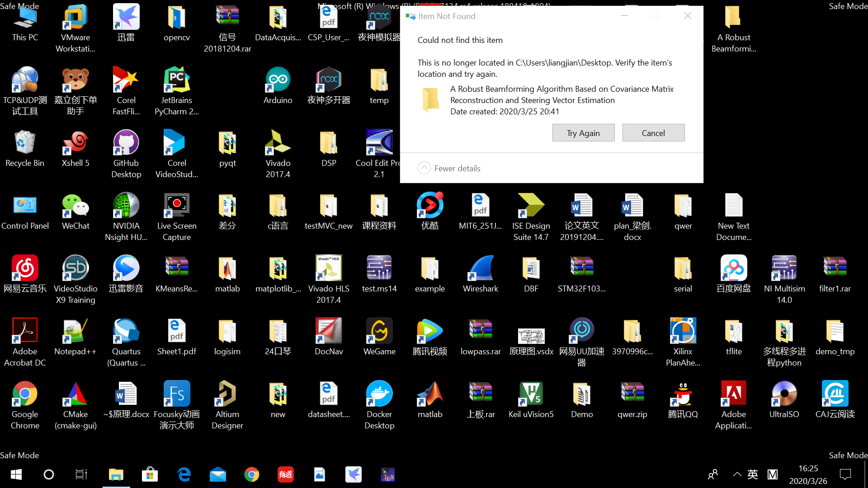Collapse the Fewer details section
The image size is (868, 488).
[x=424, y=168]
